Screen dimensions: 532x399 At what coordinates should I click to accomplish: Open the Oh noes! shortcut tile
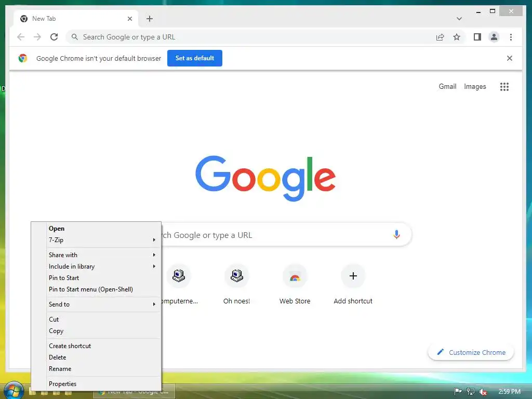pyautogui.click(x=237, y=285)
